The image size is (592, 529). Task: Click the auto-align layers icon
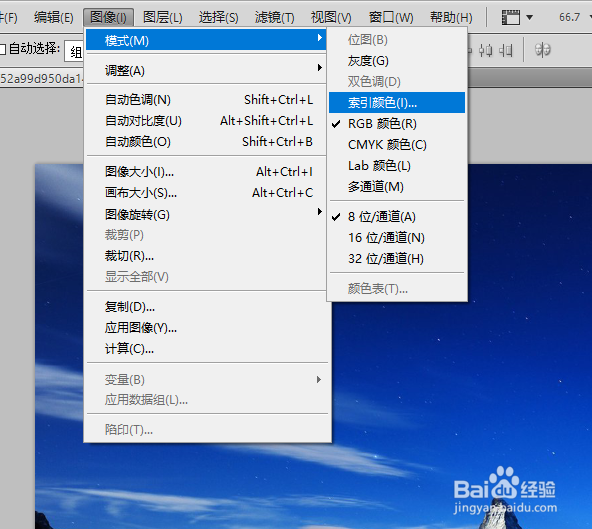pos(543,50)
